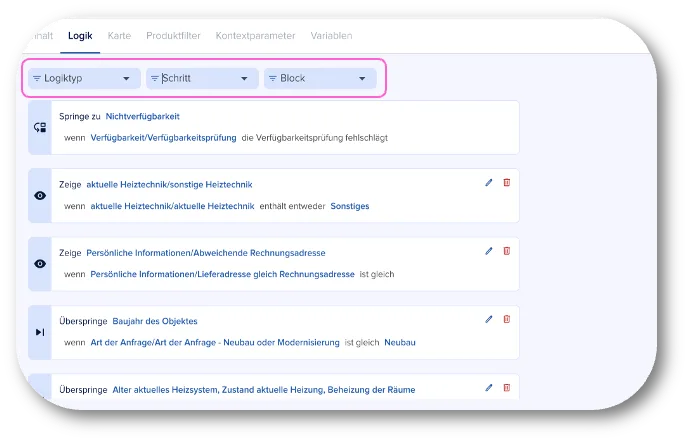Delete the Alter aktuelles Heizsystem rule

(507, 387)
